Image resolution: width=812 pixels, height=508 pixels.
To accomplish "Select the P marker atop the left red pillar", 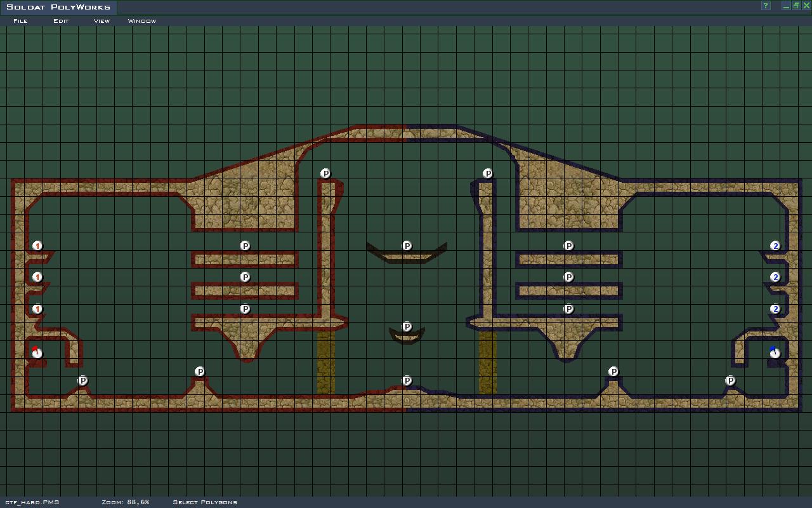I will point(325,173).
